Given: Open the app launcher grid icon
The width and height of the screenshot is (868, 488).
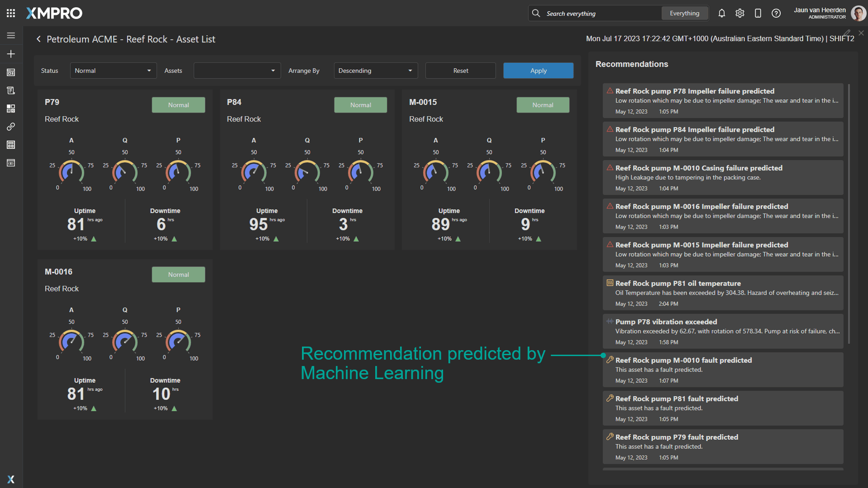Looking at the screenshot, I should [x=11, y=13].
